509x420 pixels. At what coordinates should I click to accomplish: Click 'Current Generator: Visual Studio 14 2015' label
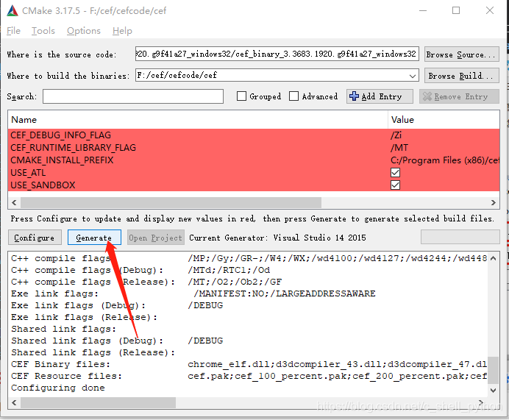tap(277, 238)
